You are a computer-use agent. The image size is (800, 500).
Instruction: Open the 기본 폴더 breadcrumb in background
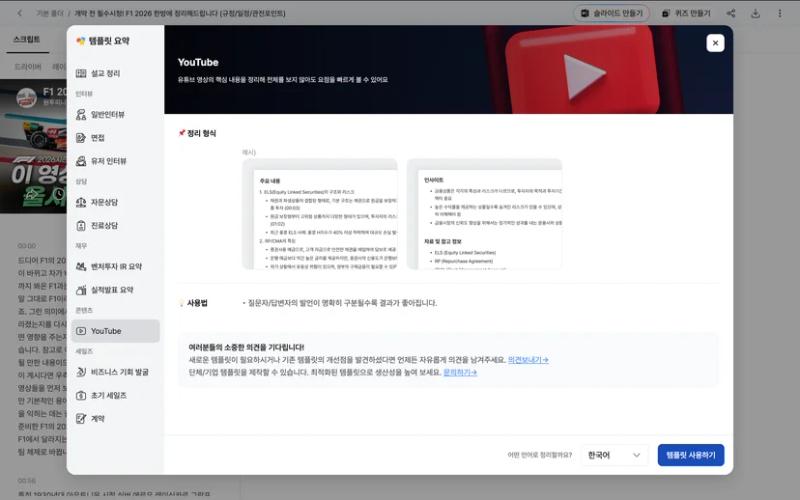point(49,13)
